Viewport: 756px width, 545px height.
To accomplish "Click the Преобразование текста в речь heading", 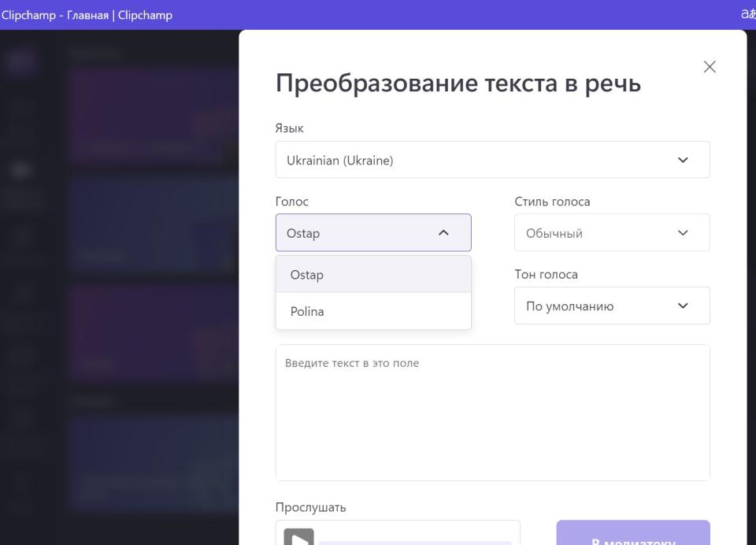I will click(458, 83).
